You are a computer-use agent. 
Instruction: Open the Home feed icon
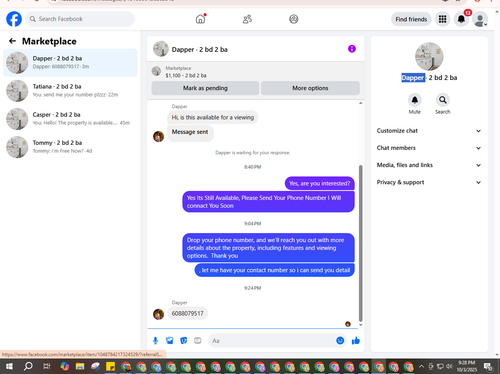click(x=201, y=19)
